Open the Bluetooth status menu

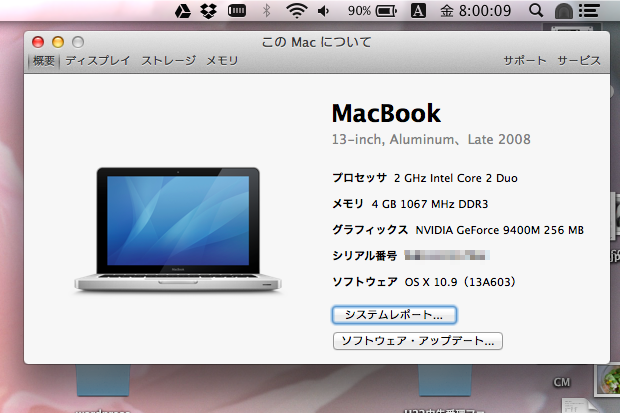point(267,11)
